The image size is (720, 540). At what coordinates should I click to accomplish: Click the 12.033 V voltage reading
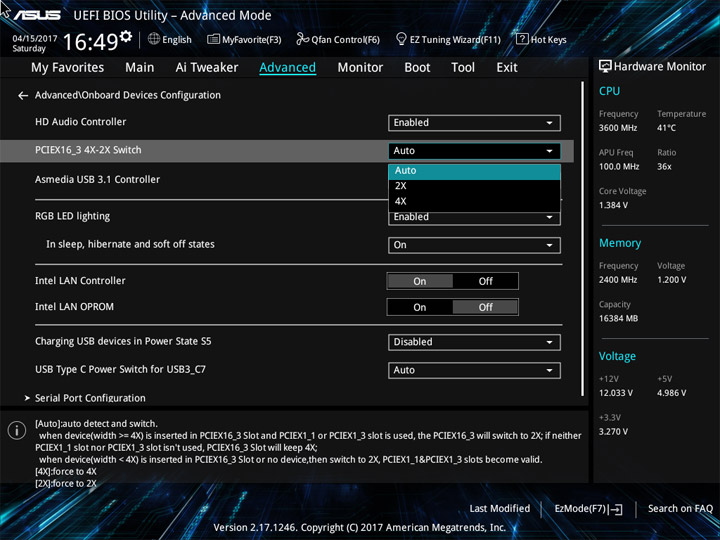[x=616, y=394]
